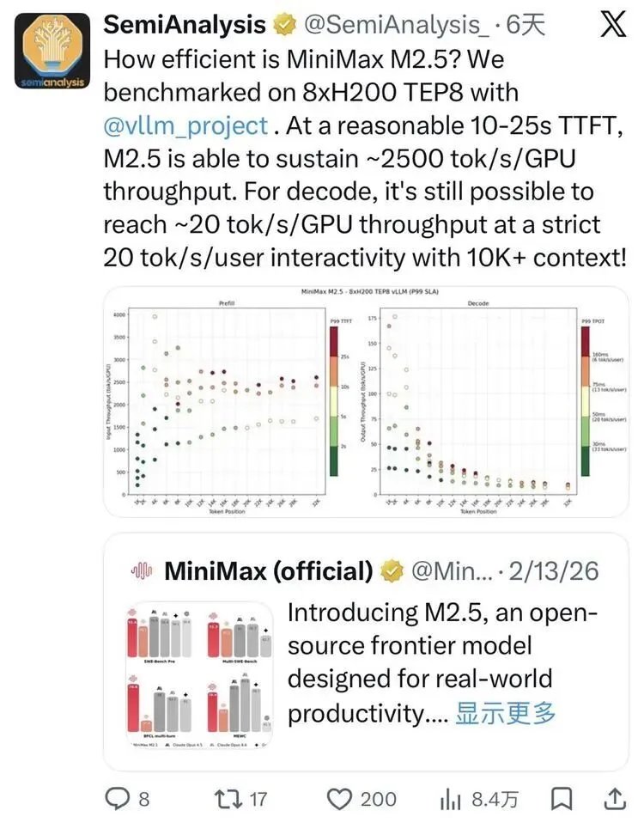Click the X logo icon
Viewport: 644px width, 829px height.
611,26
